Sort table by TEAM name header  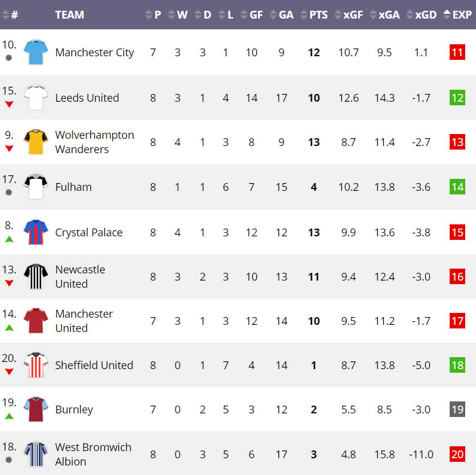coord(69,15)
